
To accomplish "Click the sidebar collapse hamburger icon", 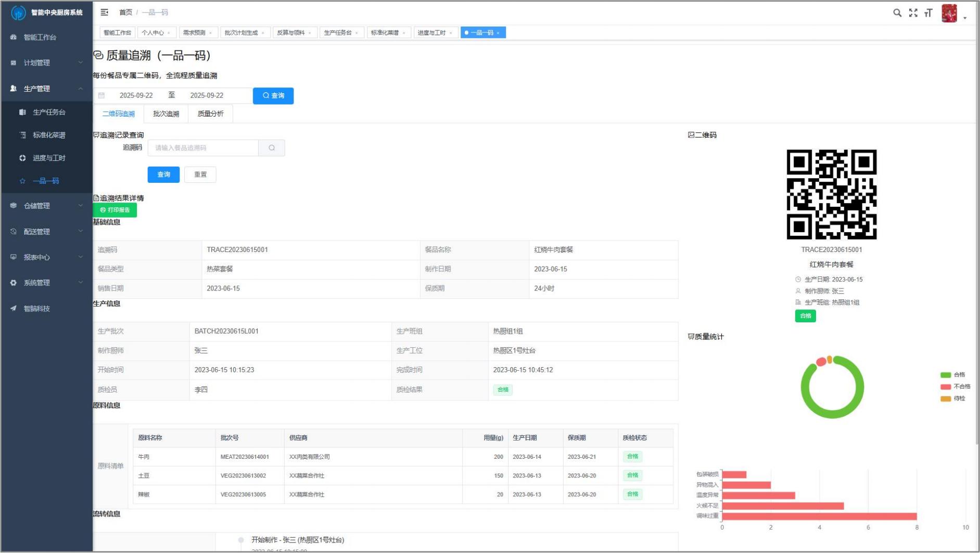I will [x=104, y=12].
